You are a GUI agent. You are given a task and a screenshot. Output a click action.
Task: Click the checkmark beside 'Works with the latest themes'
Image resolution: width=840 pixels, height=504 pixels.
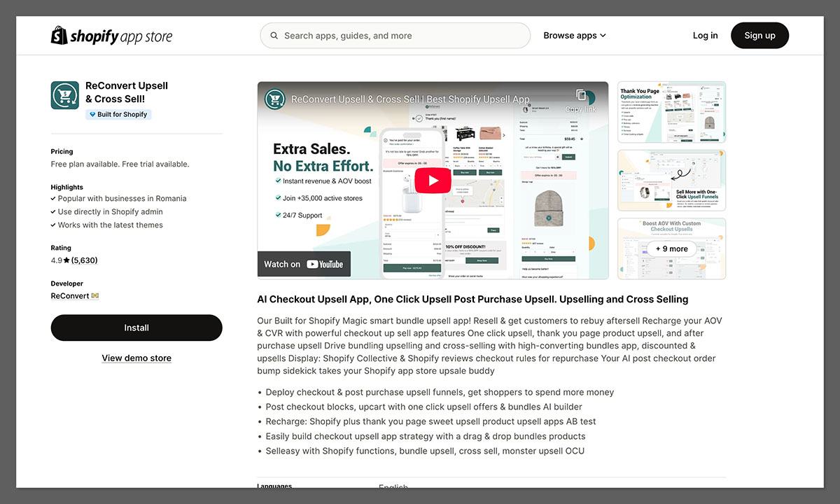(x=53, y=225)
